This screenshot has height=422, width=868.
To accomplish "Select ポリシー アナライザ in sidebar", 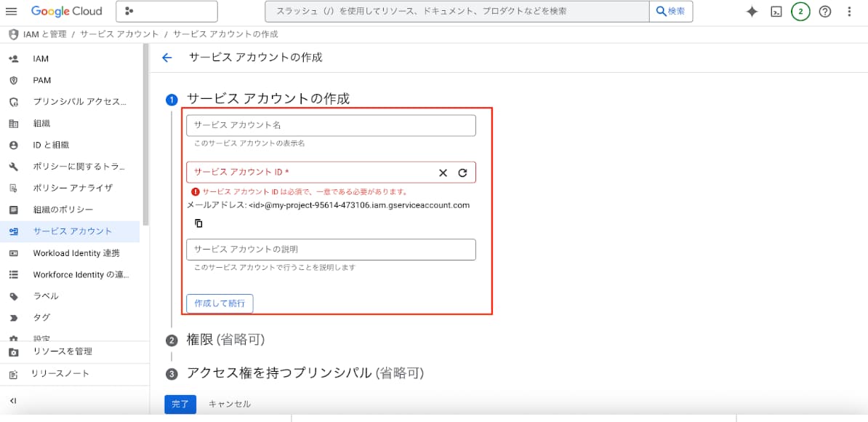I will pos(73,188).
